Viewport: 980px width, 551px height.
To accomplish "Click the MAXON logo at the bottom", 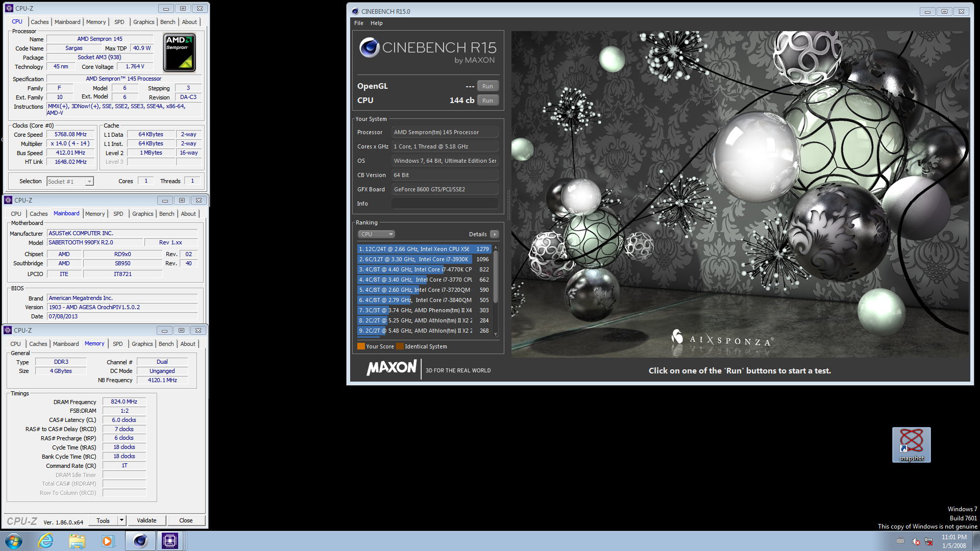I will (391, 368).
